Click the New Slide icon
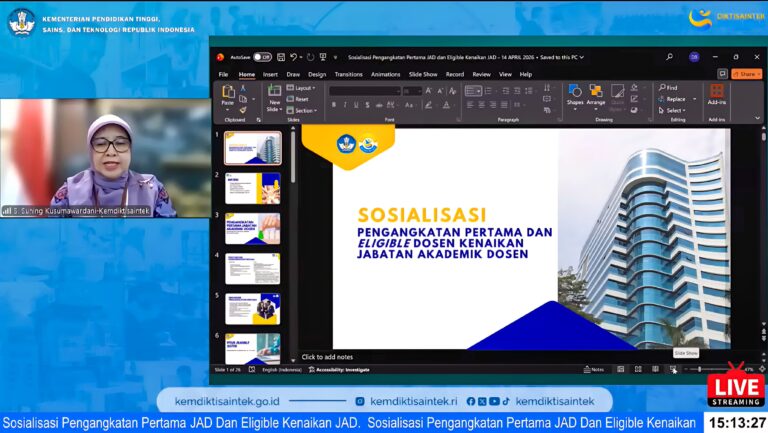Image resolution: width=768 pixels, height=433 pixels. click(x=274, y=91)
